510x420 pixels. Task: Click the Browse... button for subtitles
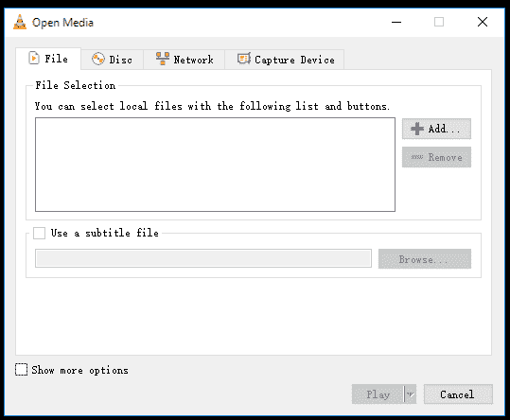(425, 259)
